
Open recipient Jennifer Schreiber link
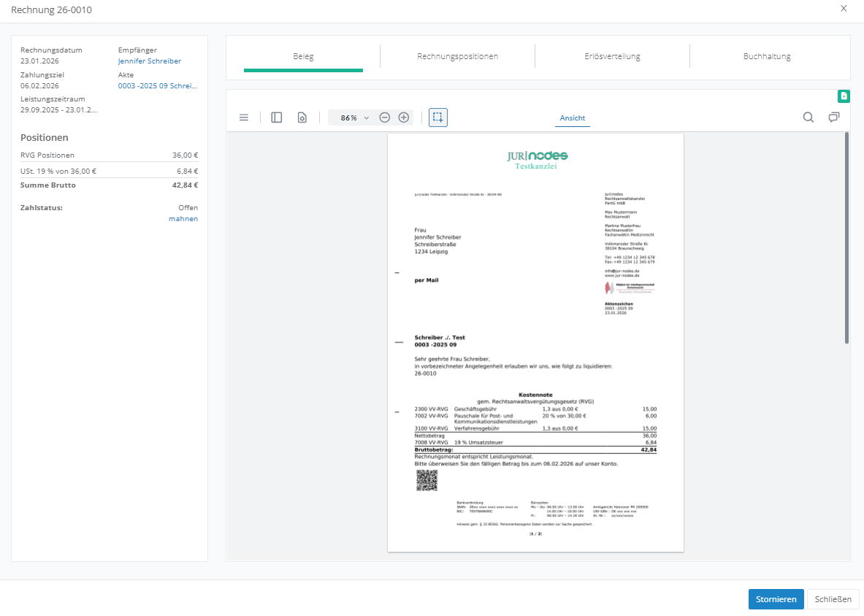(x=150, y=61)
